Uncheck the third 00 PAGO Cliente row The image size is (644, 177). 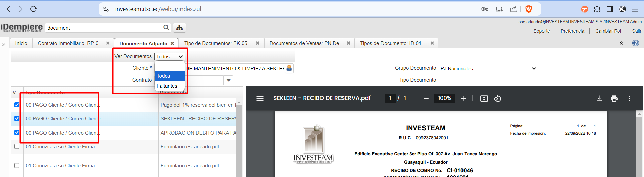tap(17, 133)
